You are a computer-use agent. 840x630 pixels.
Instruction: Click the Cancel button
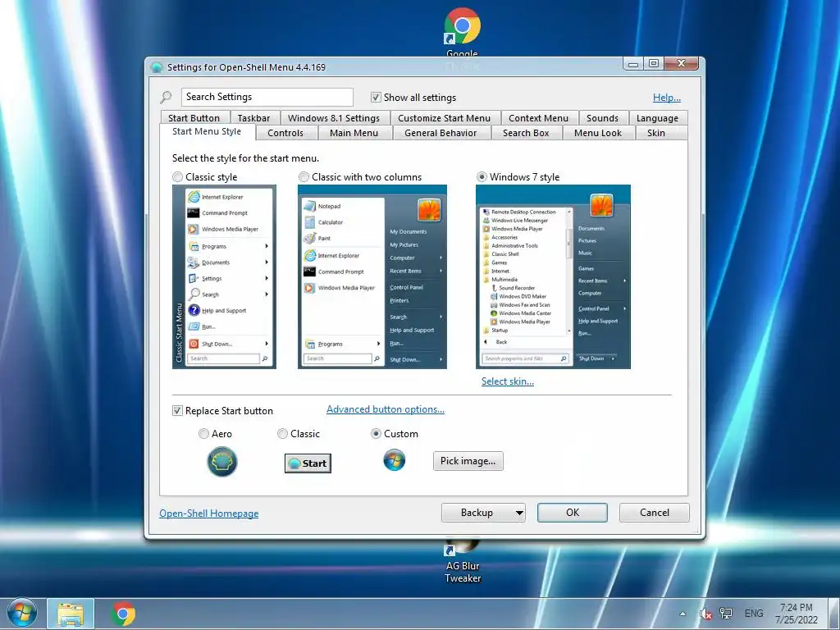tap(654, 513)
